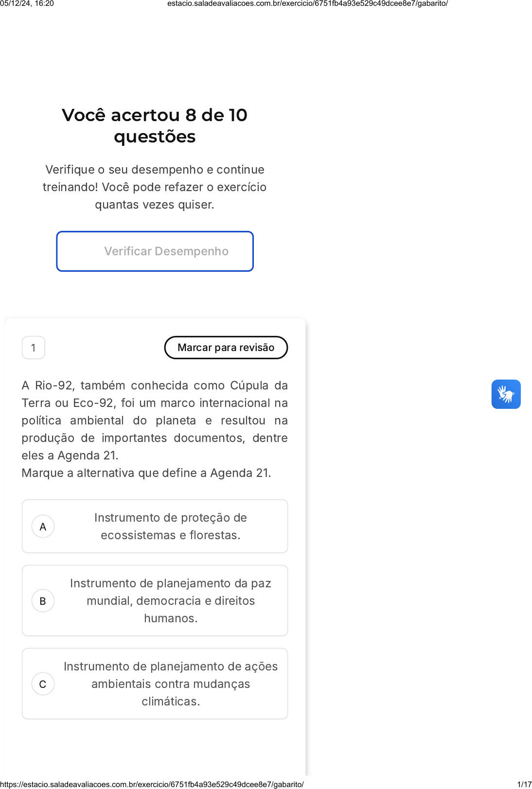Click the question number 1 badge
Viewport: 532px width, 789px height.
pos(34,348)
